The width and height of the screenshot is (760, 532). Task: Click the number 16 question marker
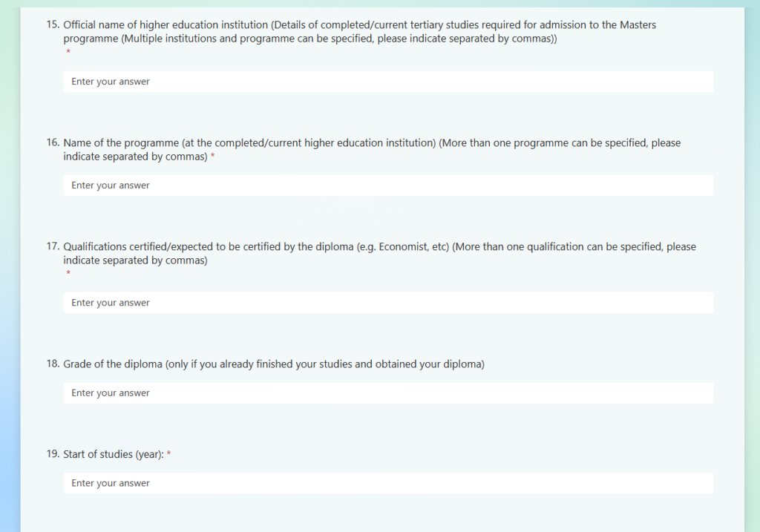(53, 143)
